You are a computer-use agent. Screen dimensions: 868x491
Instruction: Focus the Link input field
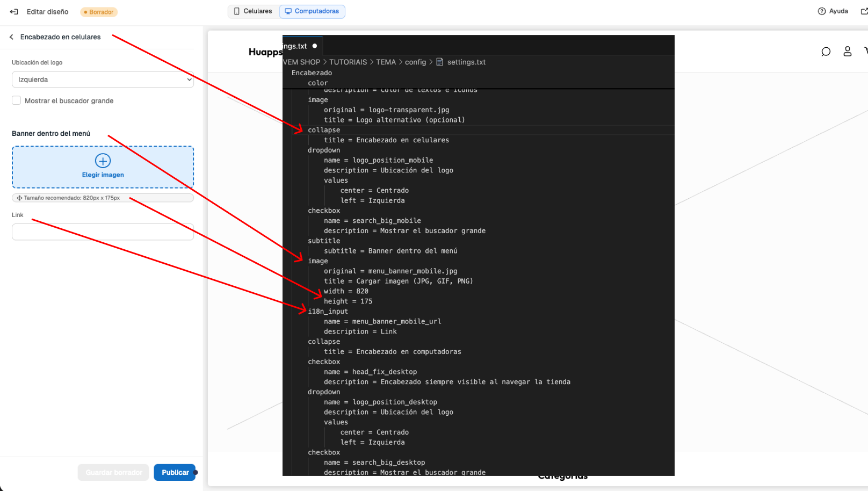[x=103, y=232]
